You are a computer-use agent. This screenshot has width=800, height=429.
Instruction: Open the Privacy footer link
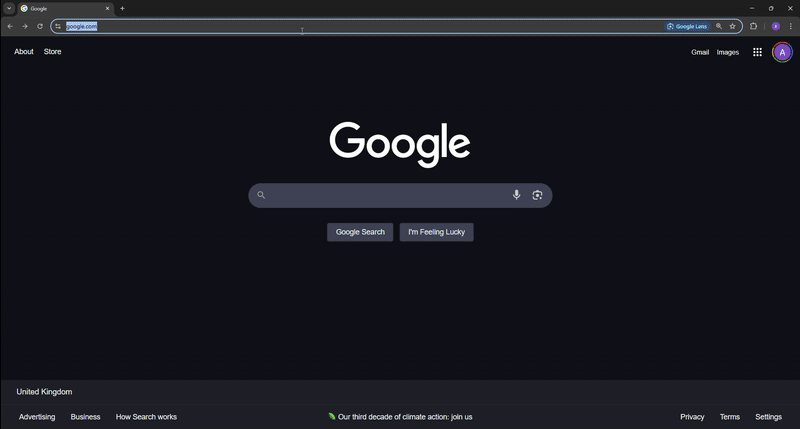(692, 417)
